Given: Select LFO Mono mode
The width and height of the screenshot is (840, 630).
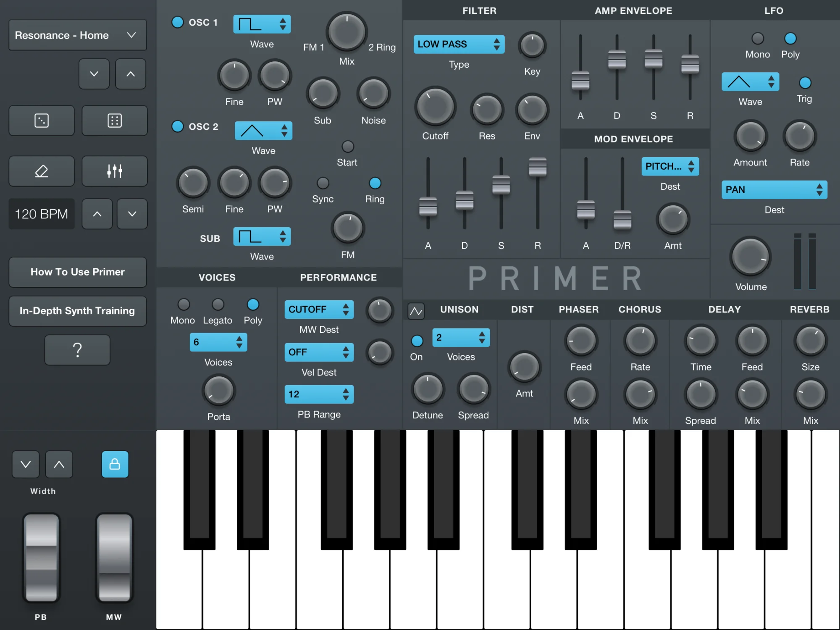Looking at the screenshot, I should pos(758,38).
